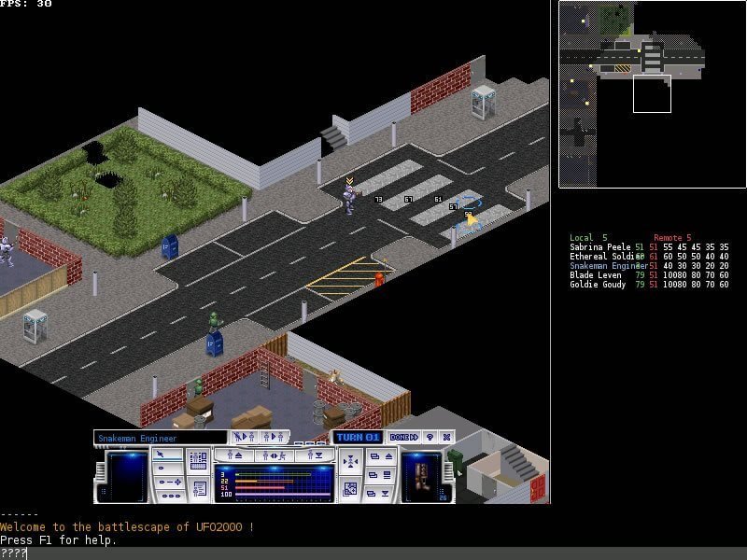The width and height of the screenshot is (747, 560).
Task: Click the empty left-hand item slot
Action: click(x=127, y=477)
